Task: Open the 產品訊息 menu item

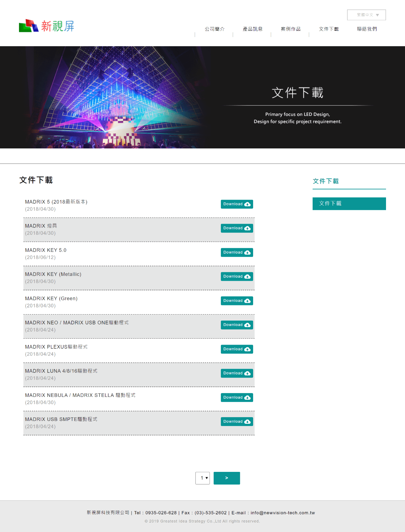Action: click(x=252, y=29)
